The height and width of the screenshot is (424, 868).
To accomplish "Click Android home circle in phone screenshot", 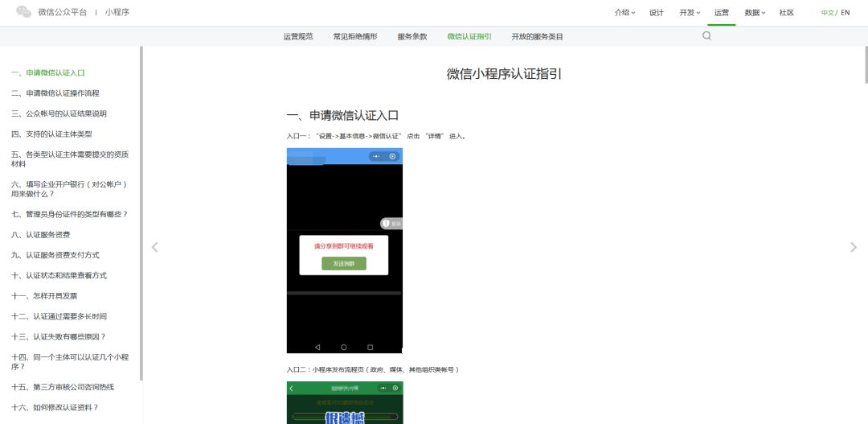I will pyautogui.click(x=344, y=347).
